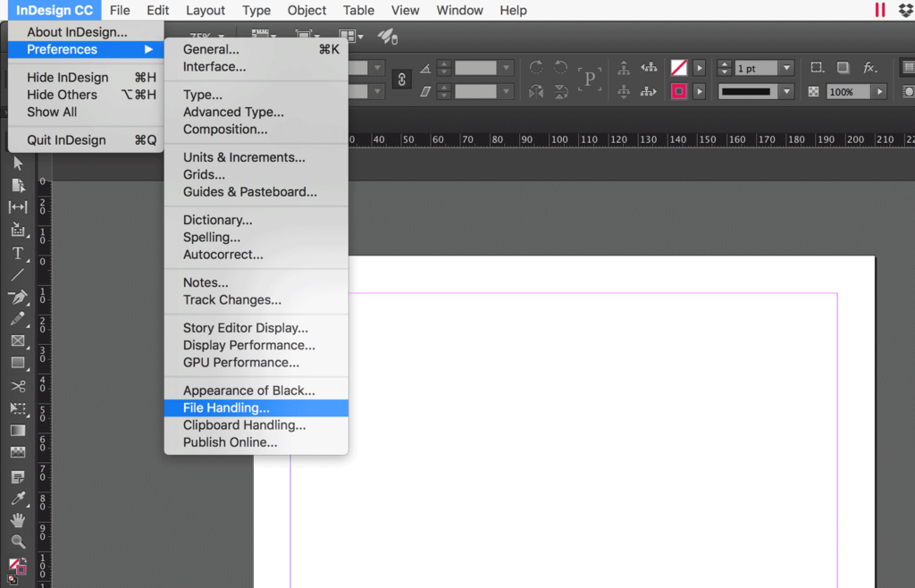Screen dimensions: 915x588
Task: Select the Line tool
Action: point(18,275)
